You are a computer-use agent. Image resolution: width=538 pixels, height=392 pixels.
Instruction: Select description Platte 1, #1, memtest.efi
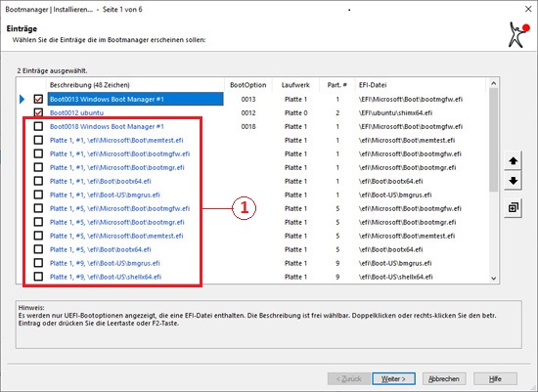(116, 140)
